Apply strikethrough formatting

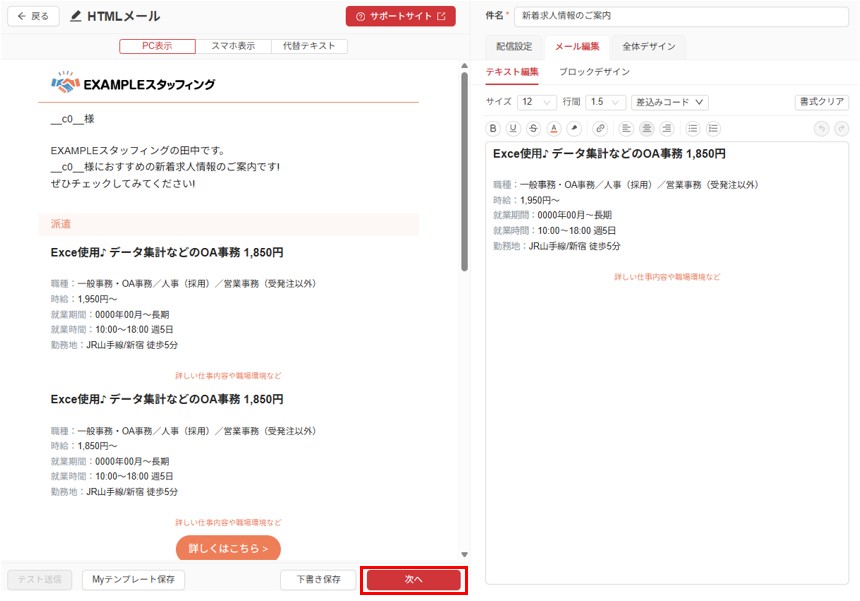pyautogui.click(x=533, y=128)
